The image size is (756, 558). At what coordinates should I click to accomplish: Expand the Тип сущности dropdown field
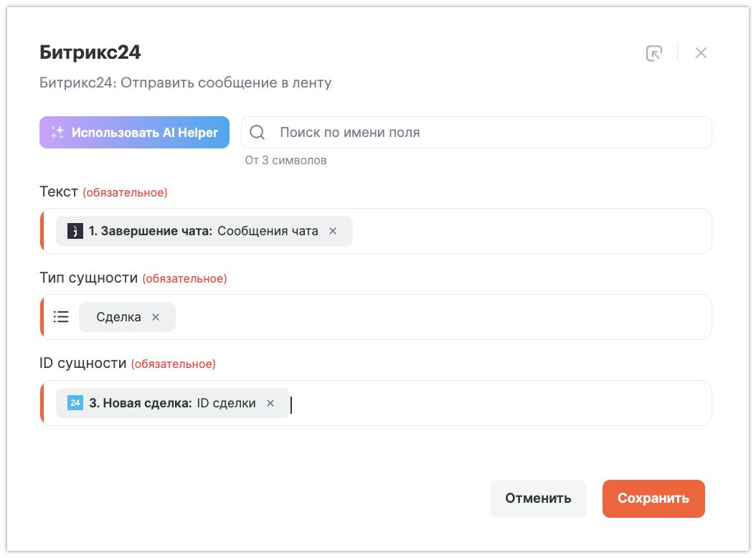445,317
